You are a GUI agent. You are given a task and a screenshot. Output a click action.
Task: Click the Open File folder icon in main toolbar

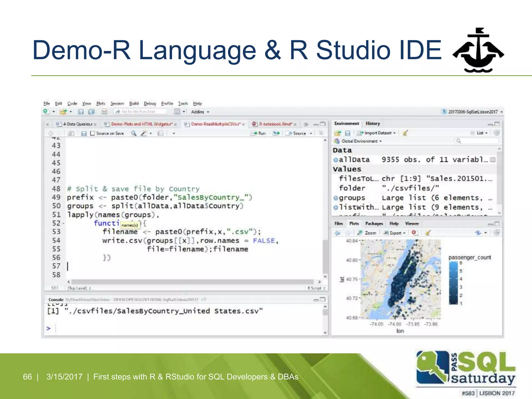click(x=63, y=112)
